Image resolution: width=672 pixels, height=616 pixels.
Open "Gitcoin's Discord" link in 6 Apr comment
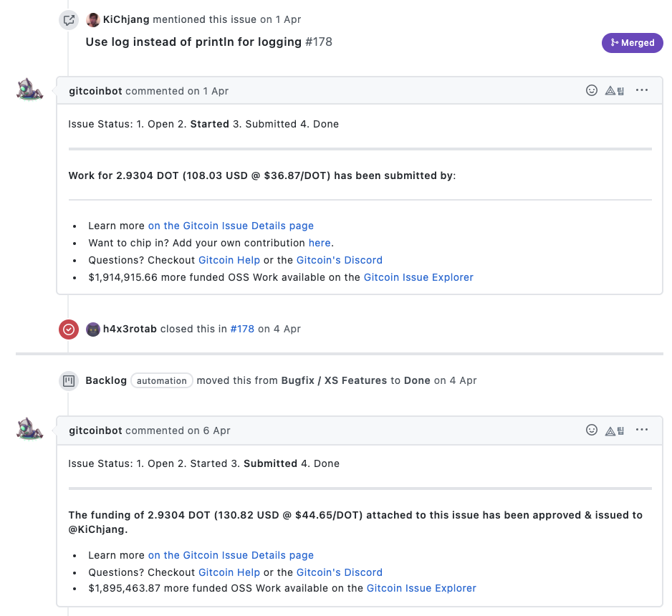click(340, 572)
